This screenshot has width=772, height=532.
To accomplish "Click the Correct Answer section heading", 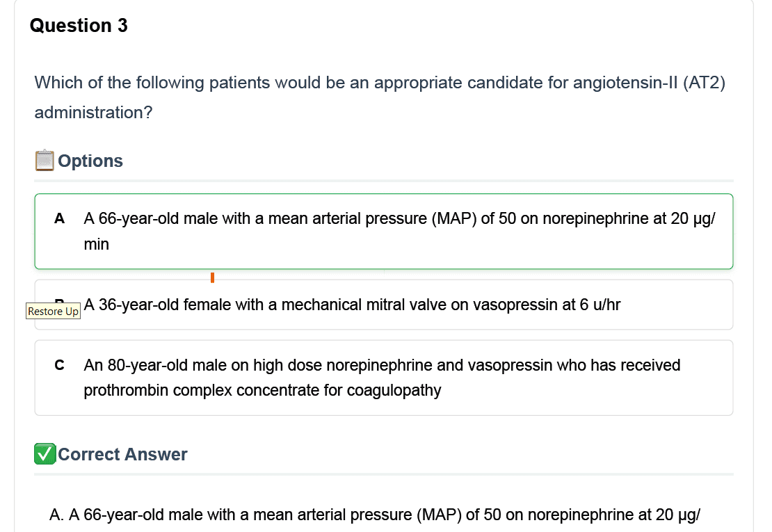I will [122, 454].
